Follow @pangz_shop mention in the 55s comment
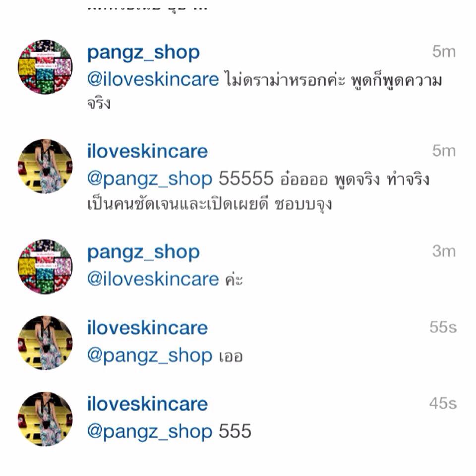The height and width of the screenshot is (476, 476). tap(150, 356)
